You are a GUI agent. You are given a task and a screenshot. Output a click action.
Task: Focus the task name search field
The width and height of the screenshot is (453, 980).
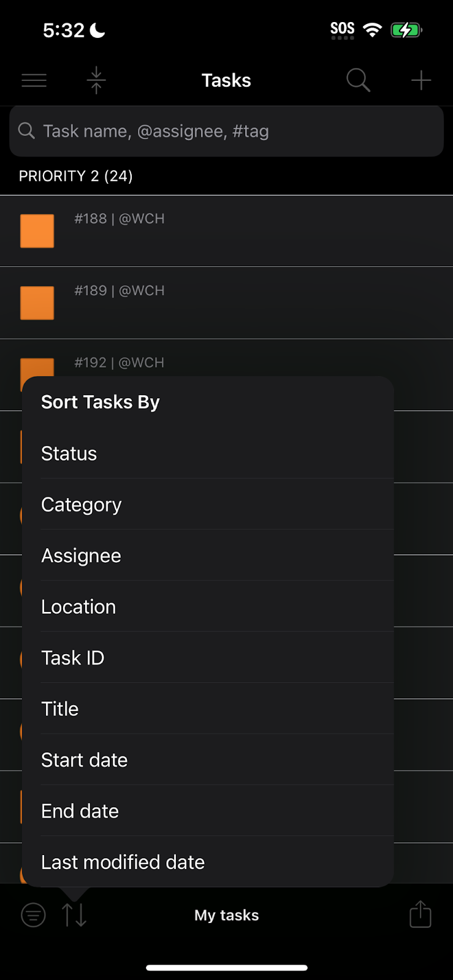[227, 131]
